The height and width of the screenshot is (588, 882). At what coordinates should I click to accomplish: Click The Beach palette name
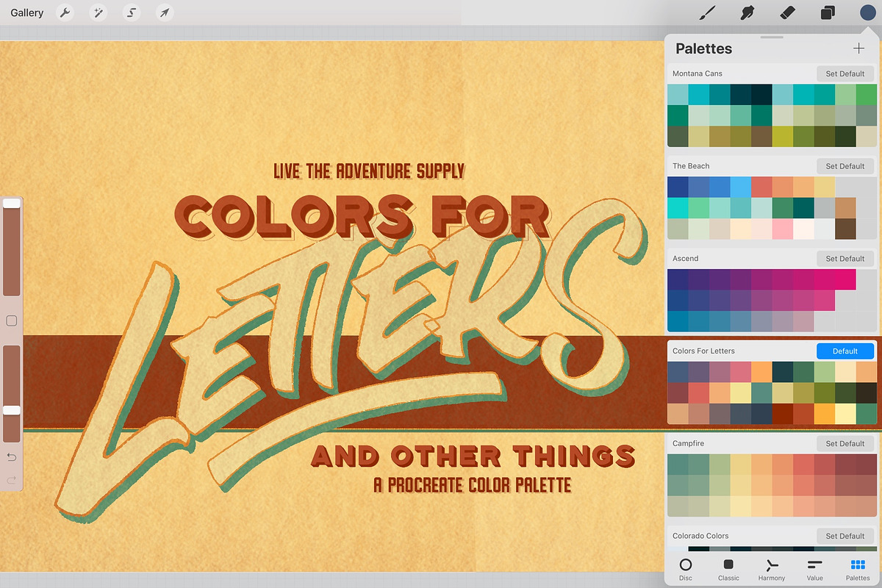pyautogui.click(x=691, y=166)
